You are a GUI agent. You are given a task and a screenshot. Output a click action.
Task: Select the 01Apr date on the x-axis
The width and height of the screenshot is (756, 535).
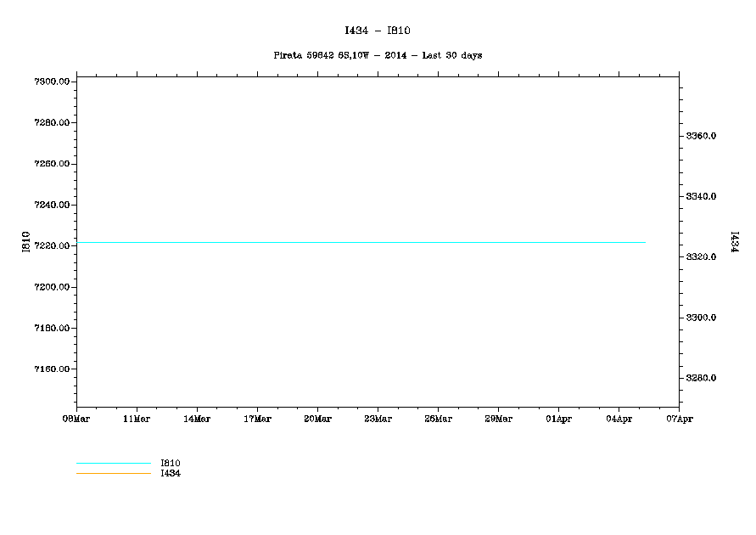[x=558, y=419]
